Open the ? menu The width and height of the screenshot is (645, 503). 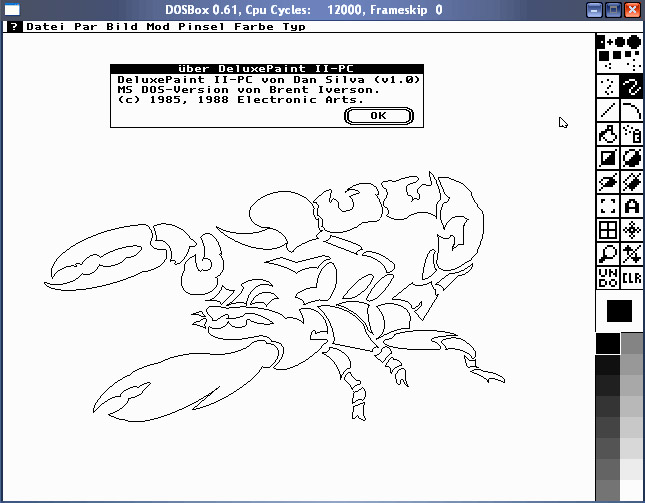point(15,27)
